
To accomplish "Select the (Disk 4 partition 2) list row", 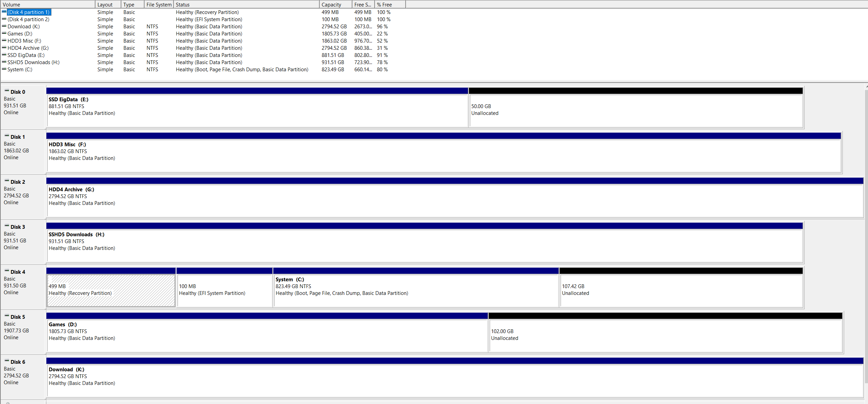I will (29, 19).
